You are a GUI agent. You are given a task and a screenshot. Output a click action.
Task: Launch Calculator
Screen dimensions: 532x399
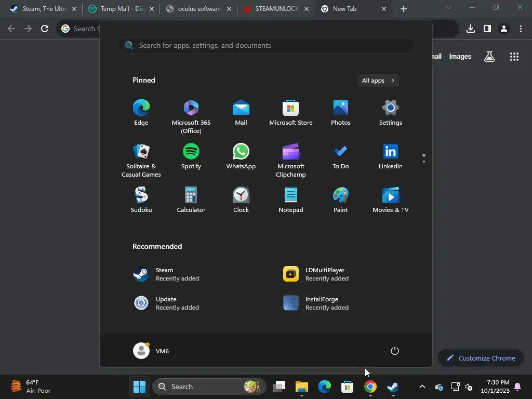pos(191,200)
